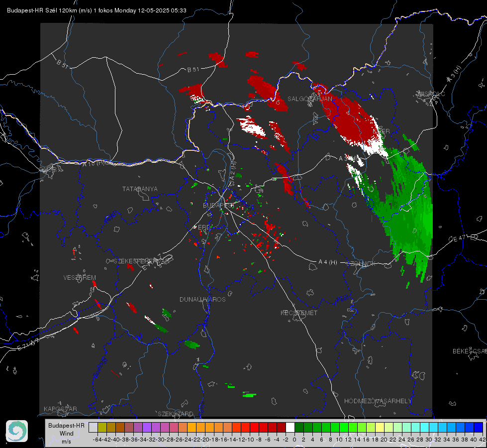Click the HÓDMEZŐVÁSÁRHELY city label

378,401
